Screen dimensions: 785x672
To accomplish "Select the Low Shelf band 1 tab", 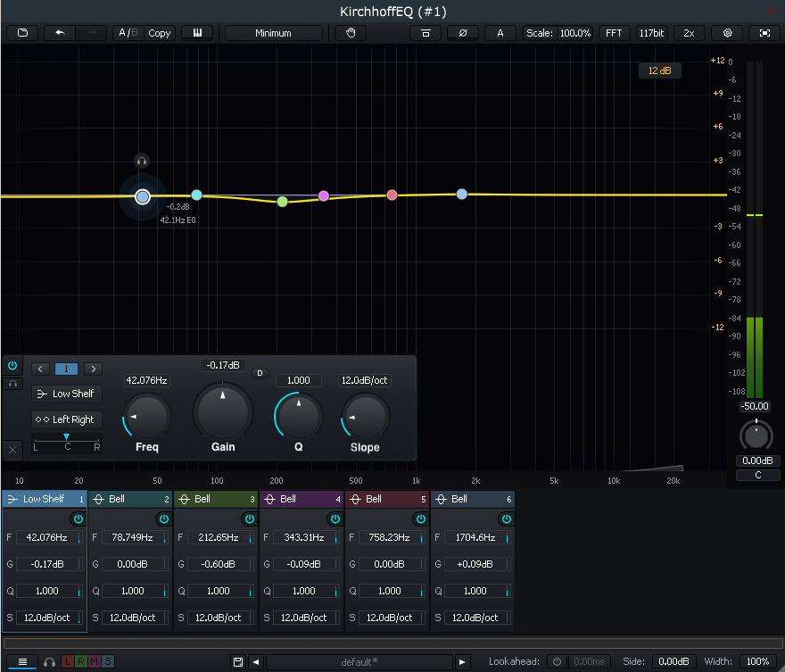I will (45, 499).
